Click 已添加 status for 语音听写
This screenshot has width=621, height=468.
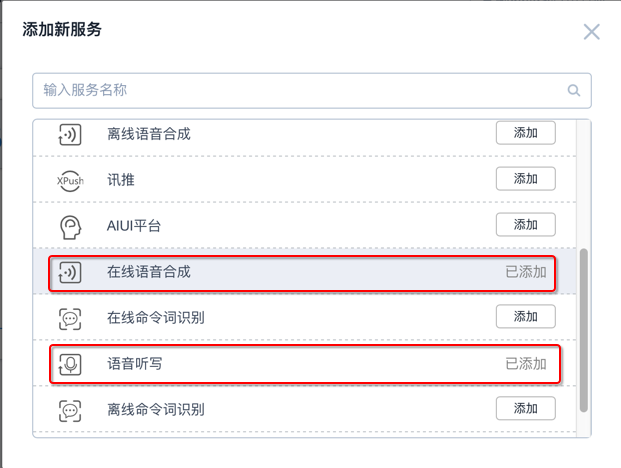(525, 364)
